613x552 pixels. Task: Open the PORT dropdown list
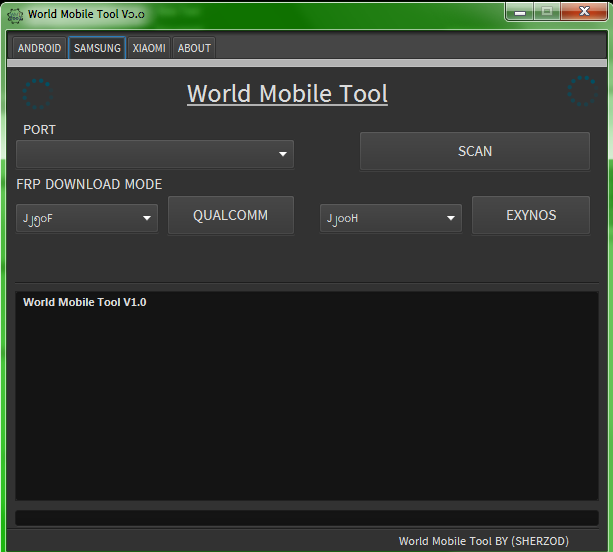pyautogui.click(x=155, y=154)
